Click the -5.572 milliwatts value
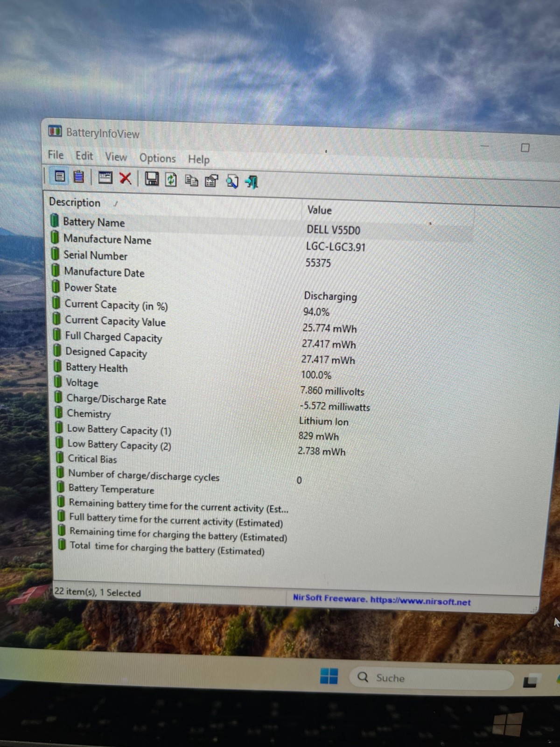This screenshot has width=560, height=747. tap(335, 406)
